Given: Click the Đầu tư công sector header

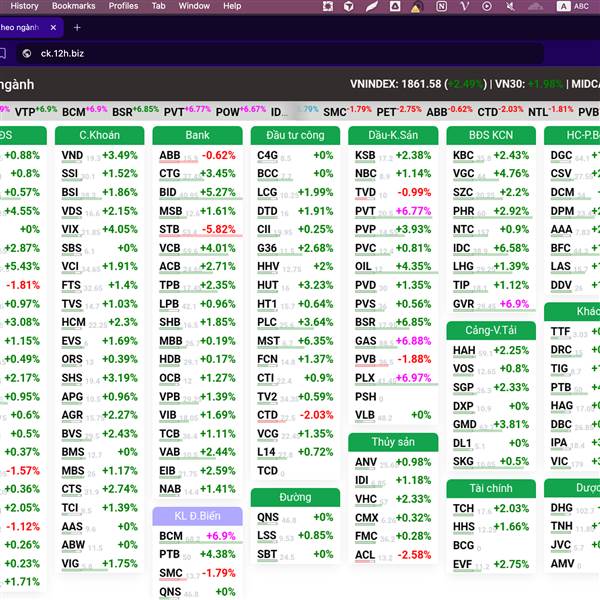Looking at the screenshot, I should coord(295,135).
